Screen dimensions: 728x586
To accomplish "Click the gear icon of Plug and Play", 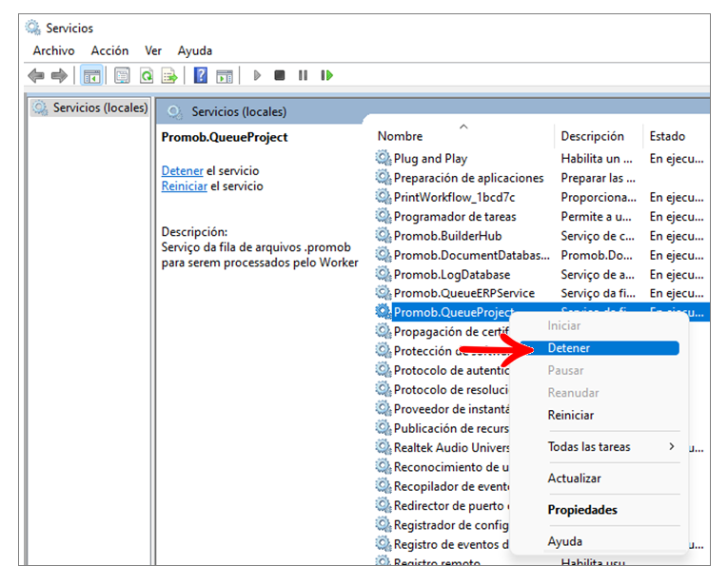I will [x=384, y=158].
